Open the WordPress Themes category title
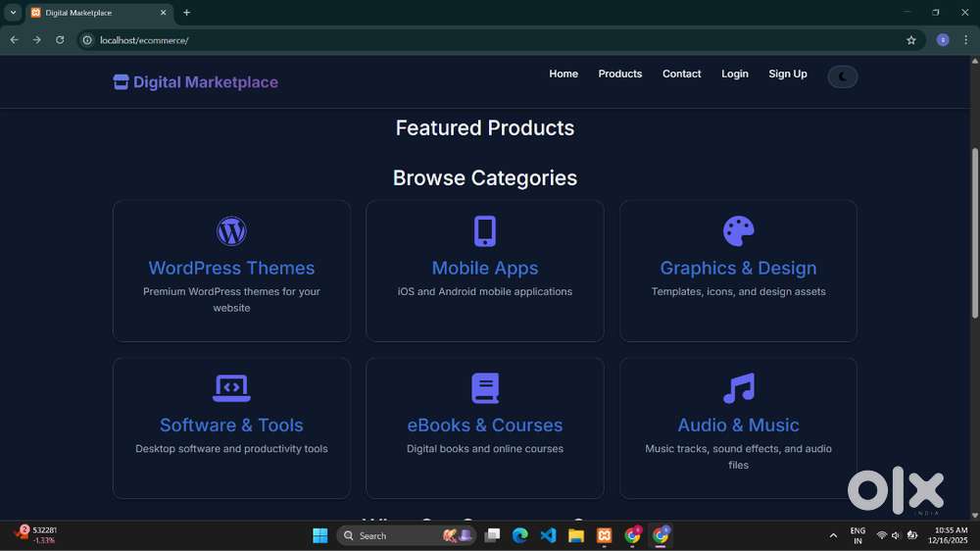Image resolution: width=980 pixels, height=551 pixels. point(231,268)
